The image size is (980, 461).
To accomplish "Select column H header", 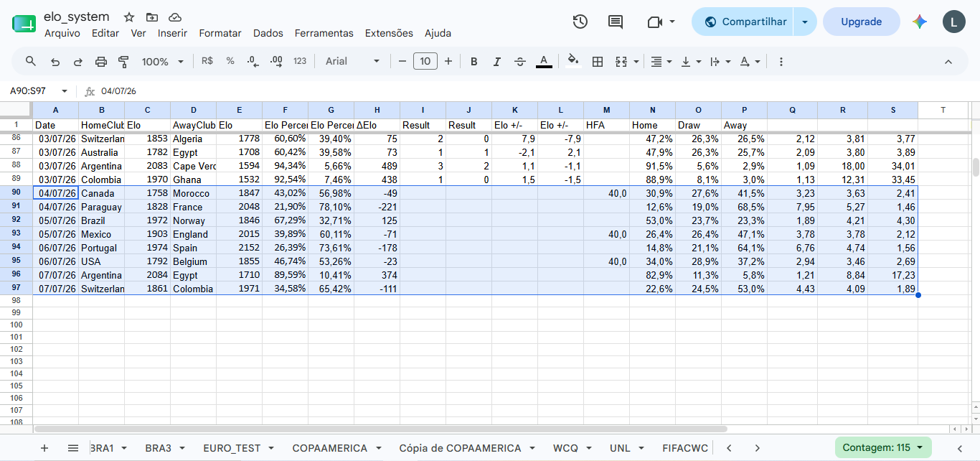I will [x=377, y=110].
